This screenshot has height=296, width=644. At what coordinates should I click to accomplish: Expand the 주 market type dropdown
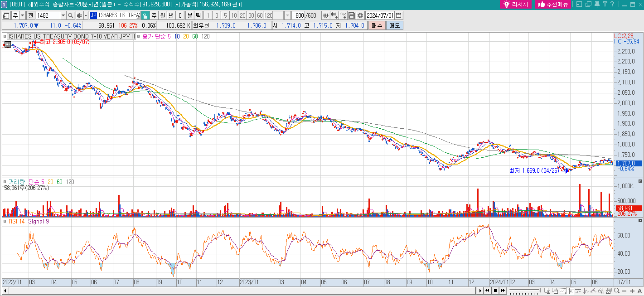[x=22, y=15]
